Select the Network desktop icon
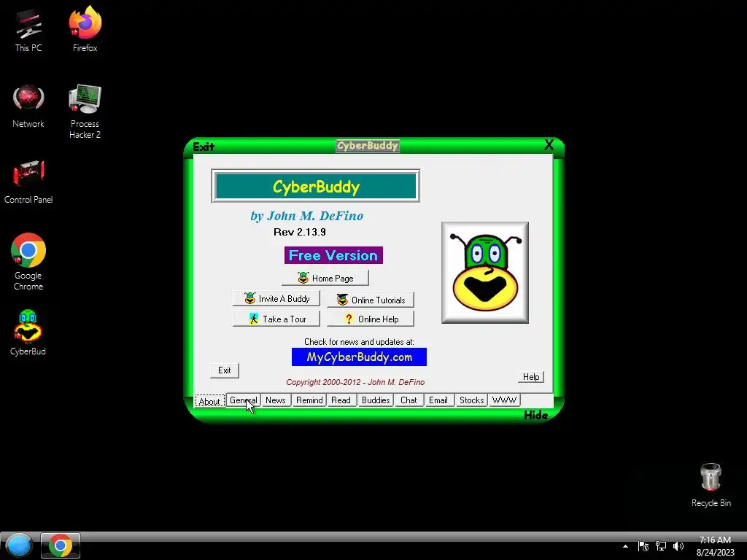747x560 pixels. (x=28, y=106)
